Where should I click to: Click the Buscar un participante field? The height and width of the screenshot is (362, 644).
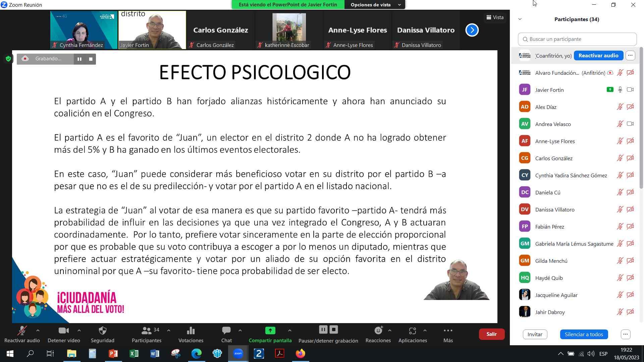coord(577,39)
